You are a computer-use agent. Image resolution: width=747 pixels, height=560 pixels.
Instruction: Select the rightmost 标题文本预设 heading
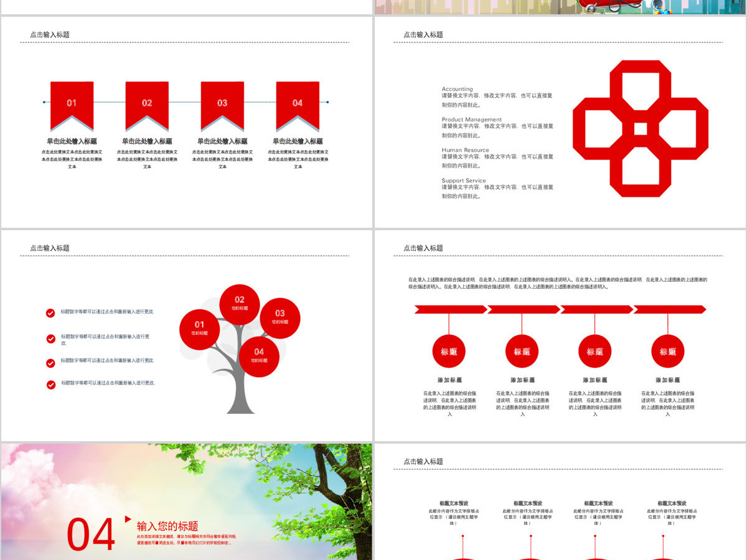tap(672, 503)
